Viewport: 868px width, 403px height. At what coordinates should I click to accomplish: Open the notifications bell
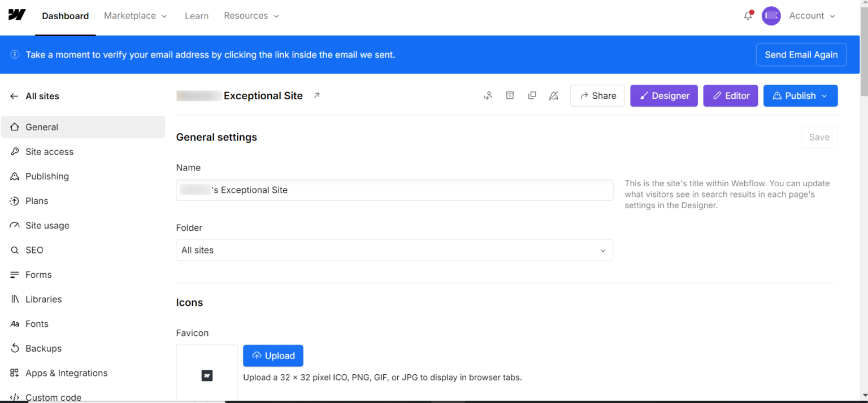[748, 16]
